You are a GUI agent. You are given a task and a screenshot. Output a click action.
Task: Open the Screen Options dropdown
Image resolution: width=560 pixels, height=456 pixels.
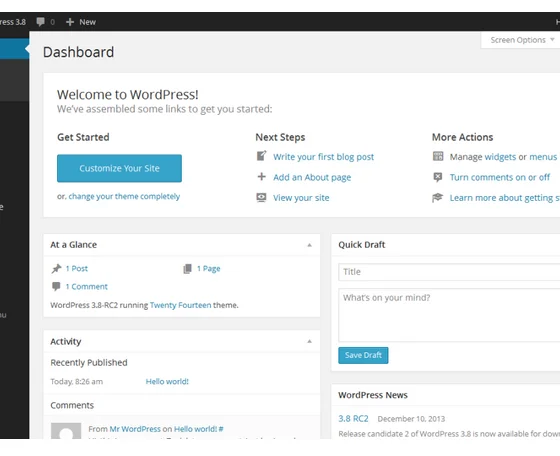522,40
